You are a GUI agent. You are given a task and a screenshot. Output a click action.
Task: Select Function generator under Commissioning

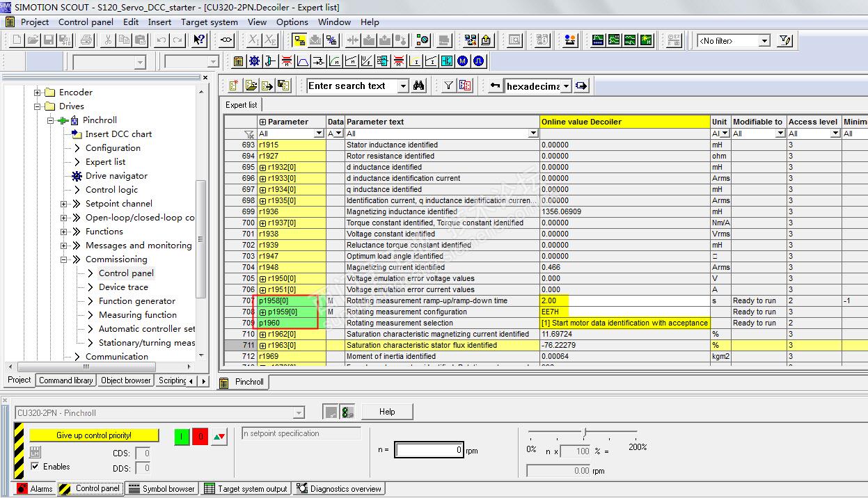(x=137, y=301)
